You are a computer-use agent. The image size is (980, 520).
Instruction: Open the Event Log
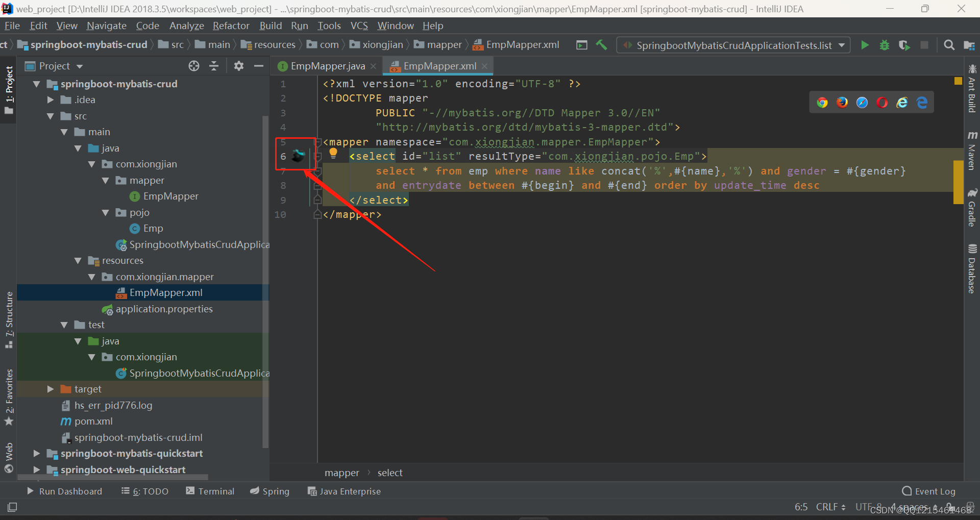(x=929, y=491)
